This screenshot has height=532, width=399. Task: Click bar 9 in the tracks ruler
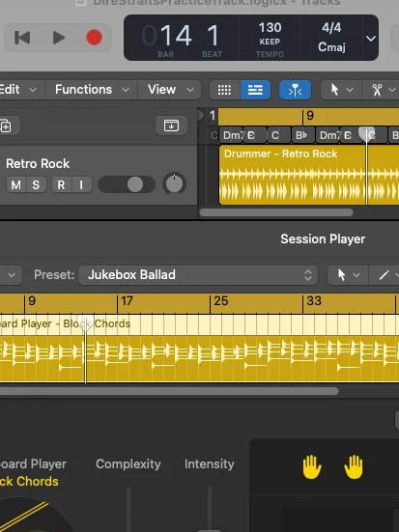[x=310, y=116]
